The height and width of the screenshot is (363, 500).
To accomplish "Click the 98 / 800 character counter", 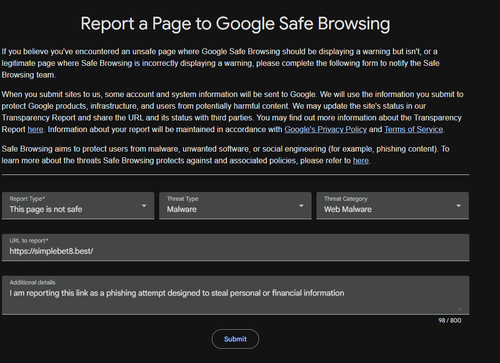I will coord(450,320).
